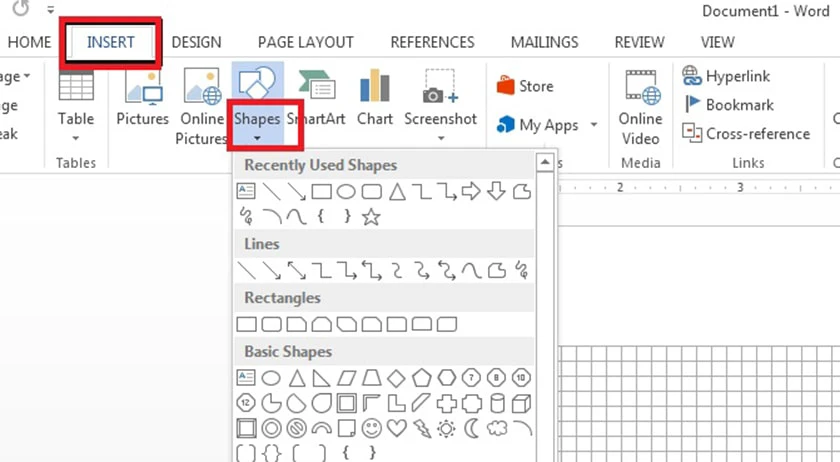Image resolution: width=840 pixels, height=462 pixels.
Task: Choose the freeform shape under Lines
Action: (x=497, y=271)
